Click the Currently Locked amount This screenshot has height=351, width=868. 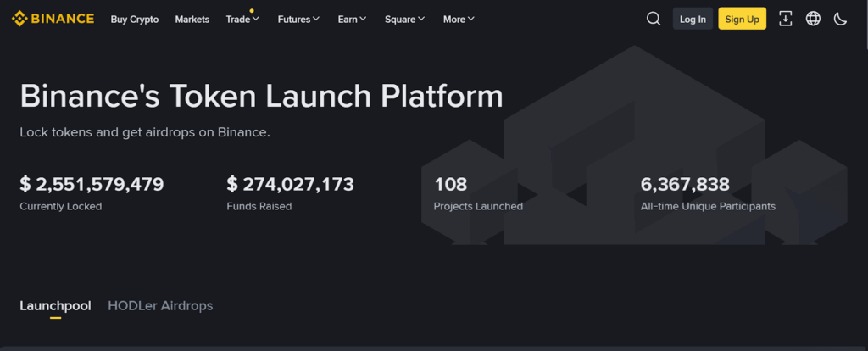[x=92, y=184]
